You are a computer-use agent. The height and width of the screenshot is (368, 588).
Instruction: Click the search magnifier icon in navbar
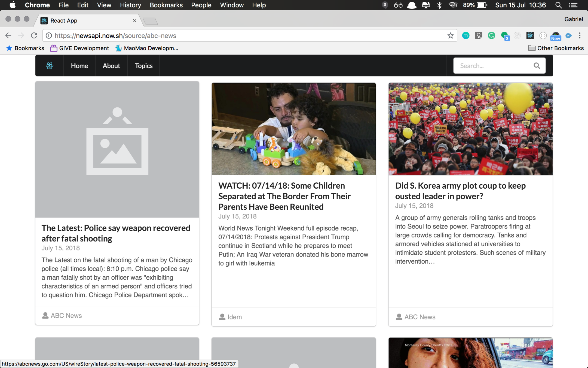(537, 66)
